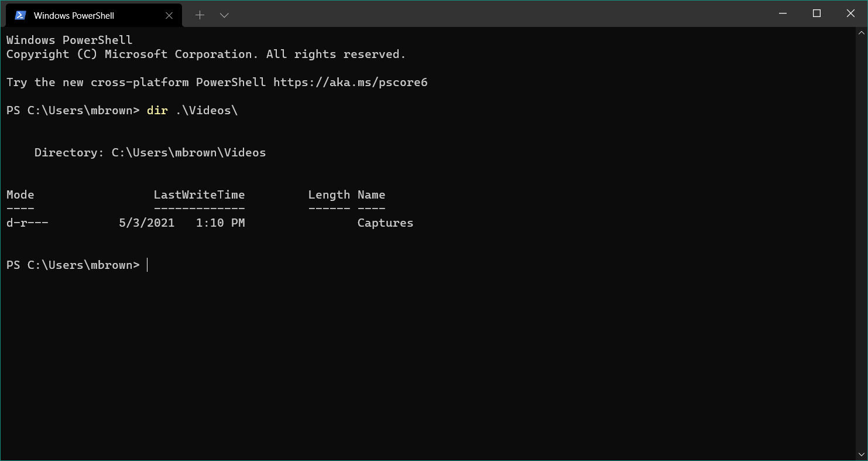Image resolution: width=868 pixels, height=461 pixels.
Task: Click the last 'PS C:\Users\mbrown>' prompt
Action: click(x=73, y=265)
